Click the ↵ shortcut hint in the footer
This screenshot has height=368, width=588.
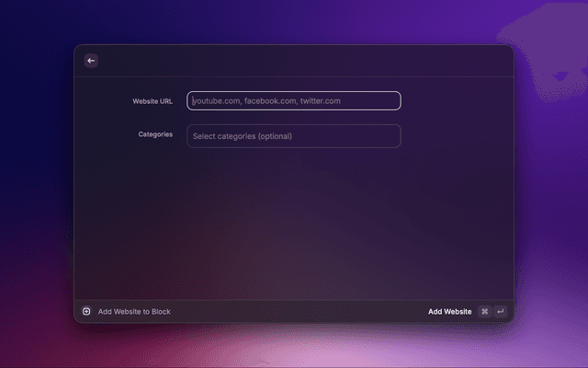point(500,312)
